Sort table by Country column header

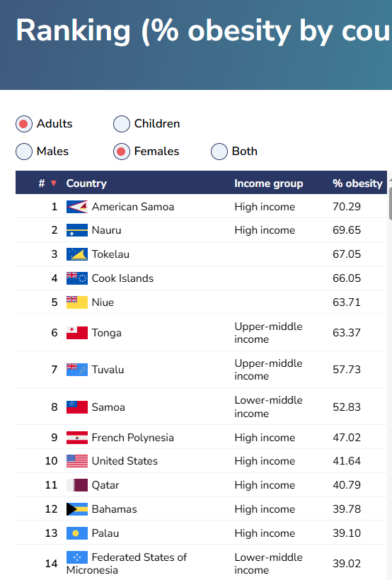click(x=86, y=183)
